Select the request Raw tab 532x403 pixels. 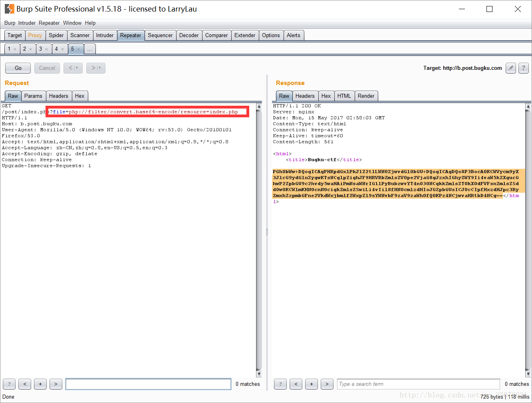13,96
